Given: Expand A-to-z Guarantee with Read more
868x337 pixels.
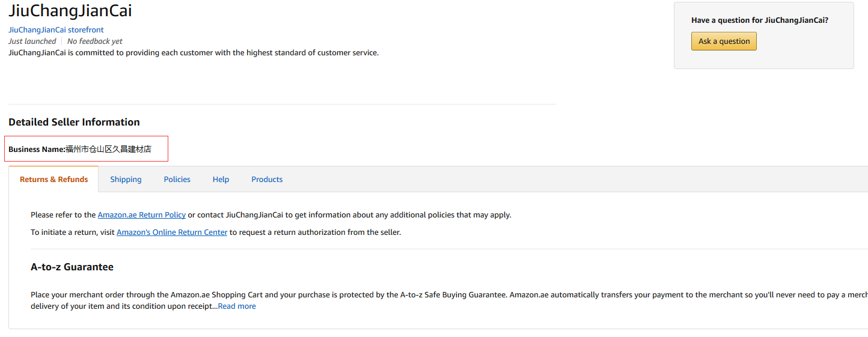Looking at the screenshot, I should 237,306.
